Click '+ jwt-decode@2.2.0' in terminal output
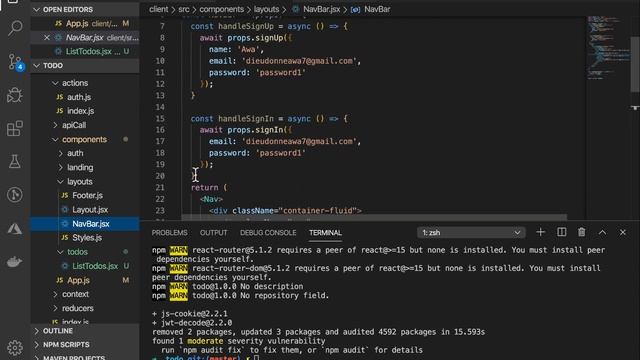The height and width of the screenshot is (360, 640). [192, 323]
